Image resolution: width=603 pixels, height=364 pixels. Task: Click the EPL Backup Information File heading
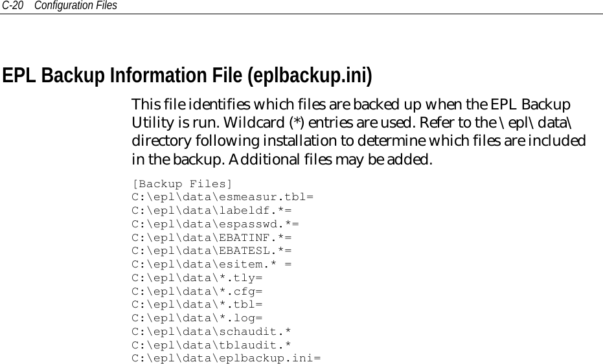(187, 75)
